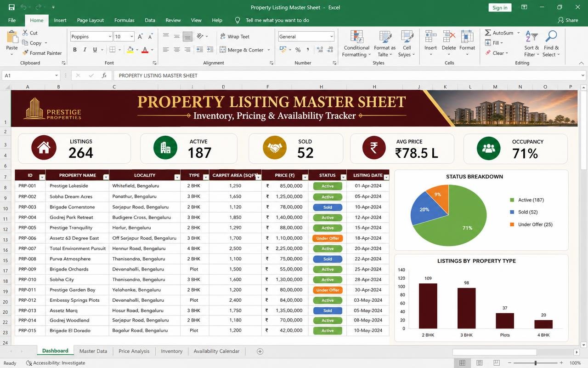
Task: Click the Redo arrow icon
Action: 38,7
